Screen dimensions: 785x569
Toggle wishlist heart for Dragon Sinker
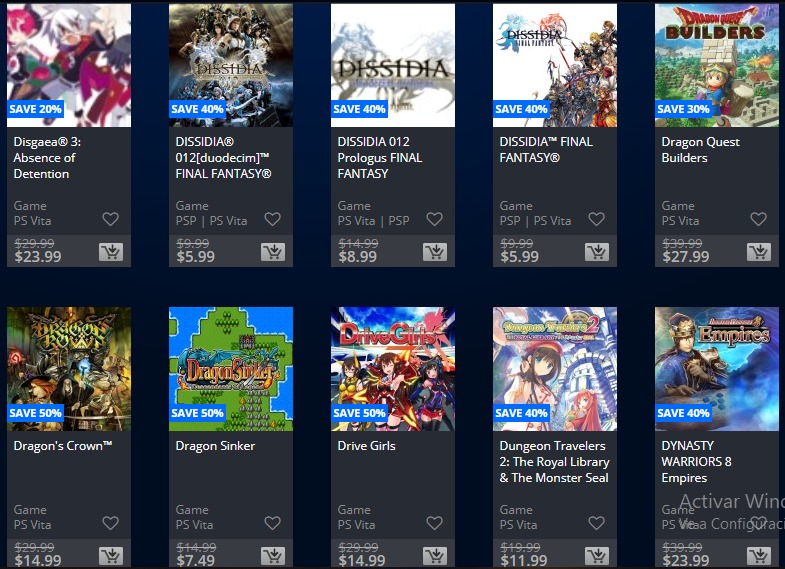coord(272,523)
